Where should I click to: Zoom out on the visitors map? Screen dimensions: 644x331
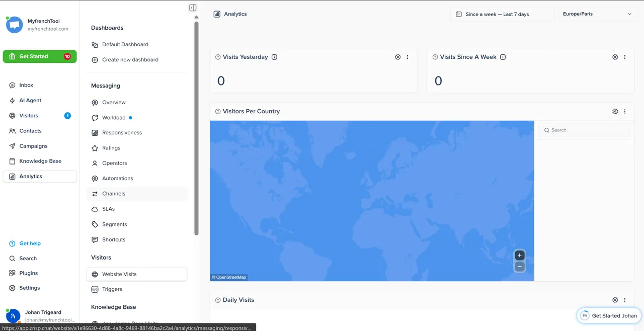[x=520, y=267]
